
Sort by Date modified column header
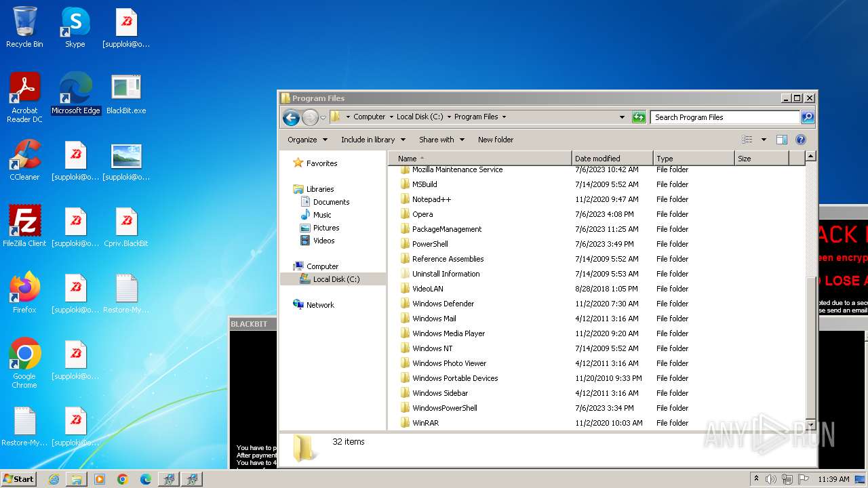(x=613, y=159)
